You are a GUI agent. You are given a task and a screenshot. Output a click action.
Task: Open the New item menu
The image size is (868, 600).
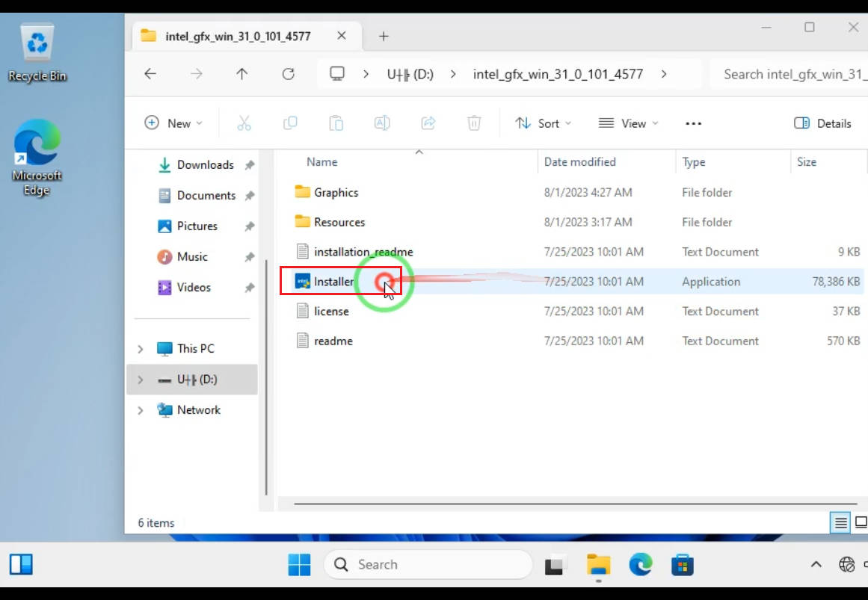click(173, 123)
